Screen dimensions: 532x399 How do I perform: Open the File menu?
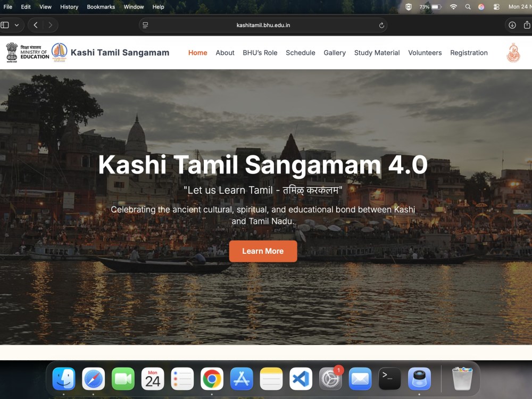[8, 7]
